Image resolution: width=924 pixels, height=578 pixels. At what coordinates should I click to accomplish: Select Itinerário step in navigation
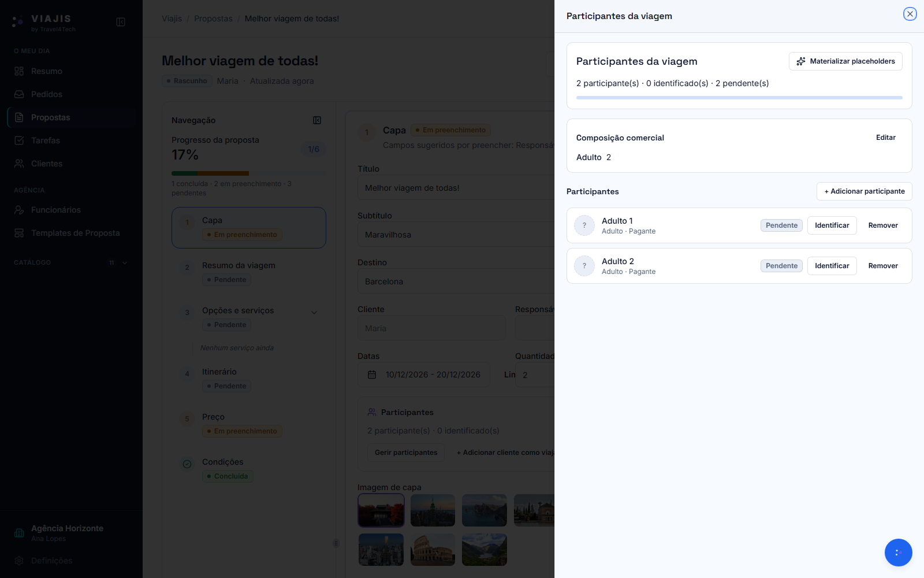(249, 379)
